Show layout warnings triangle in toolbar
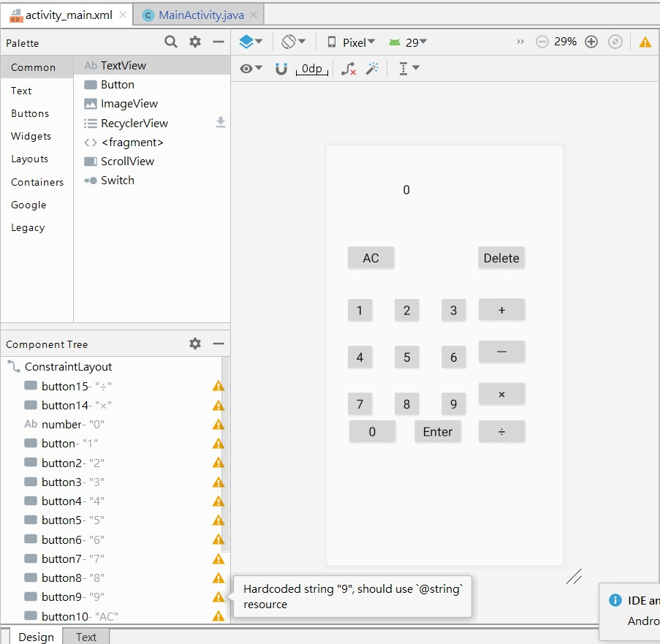Image resolution: width=660 pixels, height=644 pixels. [x=645, y=42]
